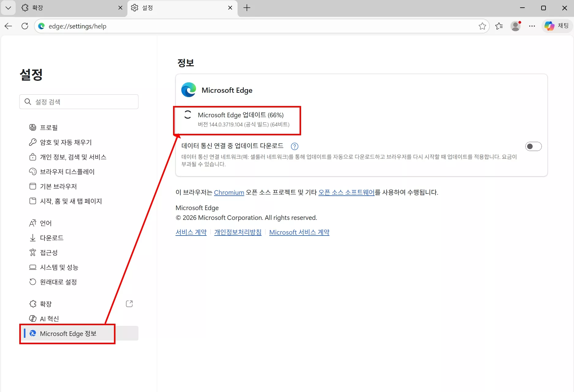Click the 개인정보처리방침 link

point(237,232)
